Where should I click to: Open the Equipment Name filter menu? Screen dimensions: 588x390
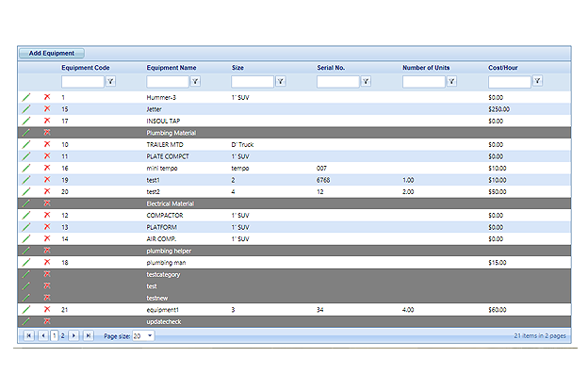point(196,82)
